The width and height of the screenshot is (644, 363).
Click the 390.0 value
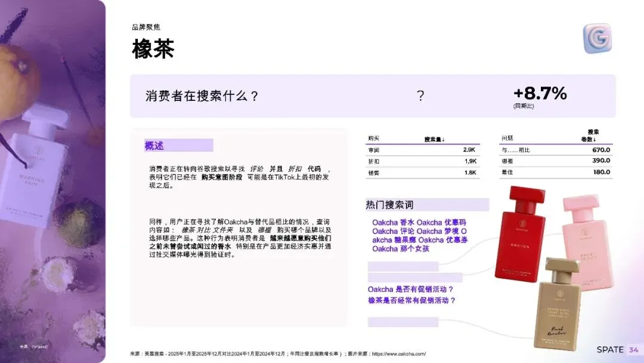[x=601, y=161]
